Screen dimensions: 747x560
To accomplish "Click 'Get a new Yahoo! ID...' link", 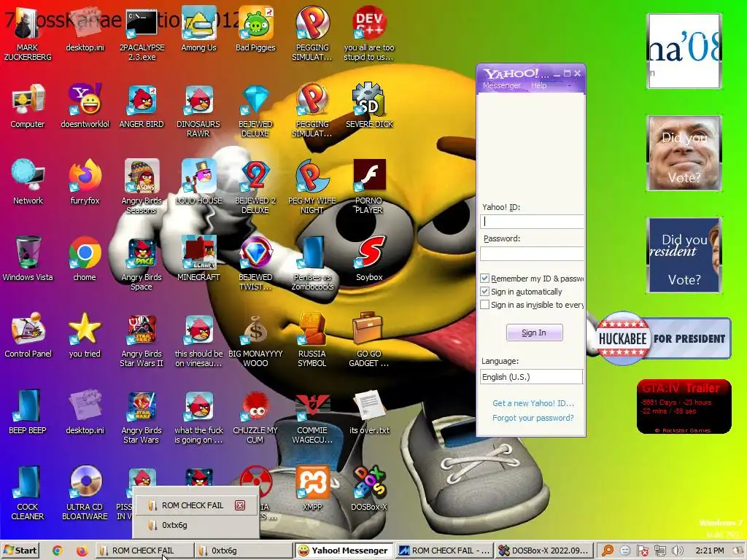I will [x=533, y=403].
